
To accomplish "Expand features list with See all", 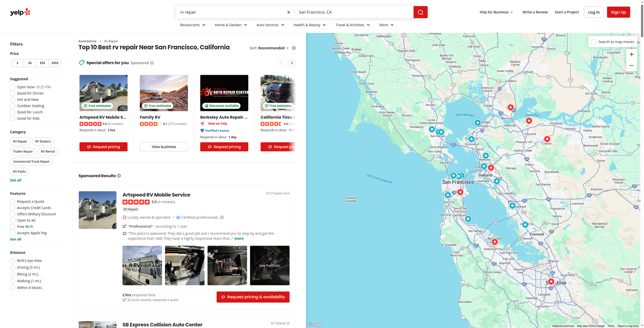I will pos(16,239).
